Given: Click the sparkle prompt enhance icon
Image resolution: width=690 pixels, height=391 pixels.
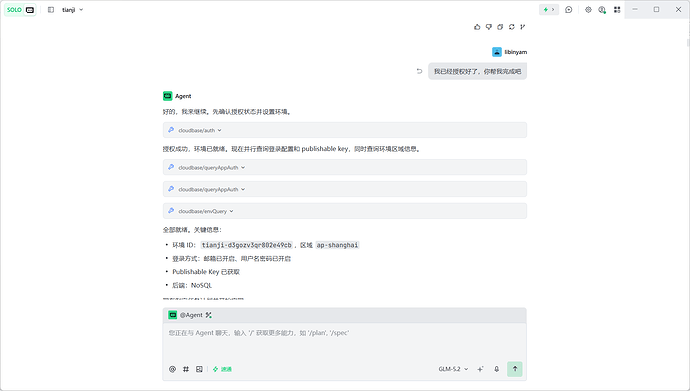Looking at the screenshot, I should coord(480,369).
